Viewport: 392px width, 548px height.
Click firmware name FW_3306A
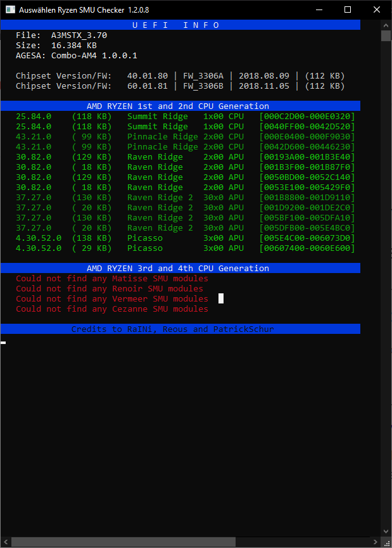pos(203,76)
